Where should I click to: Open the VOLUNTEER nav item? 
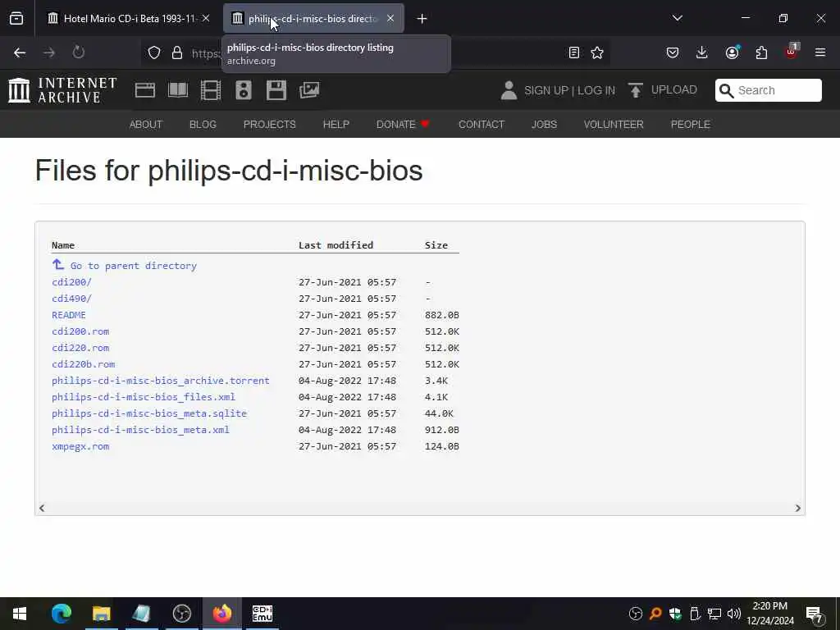[614, 125]
